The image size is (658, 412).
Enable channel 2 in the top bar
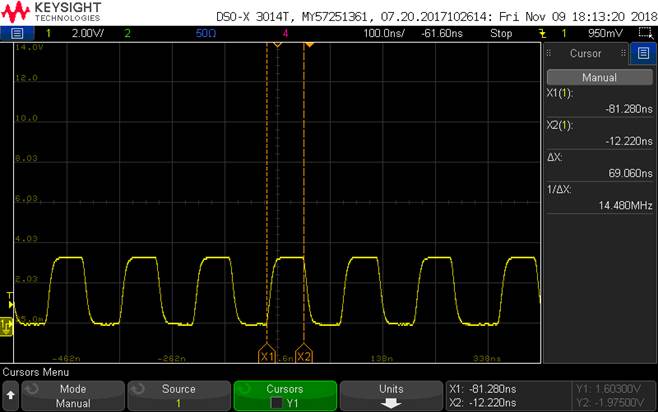[x=127, y=33]
